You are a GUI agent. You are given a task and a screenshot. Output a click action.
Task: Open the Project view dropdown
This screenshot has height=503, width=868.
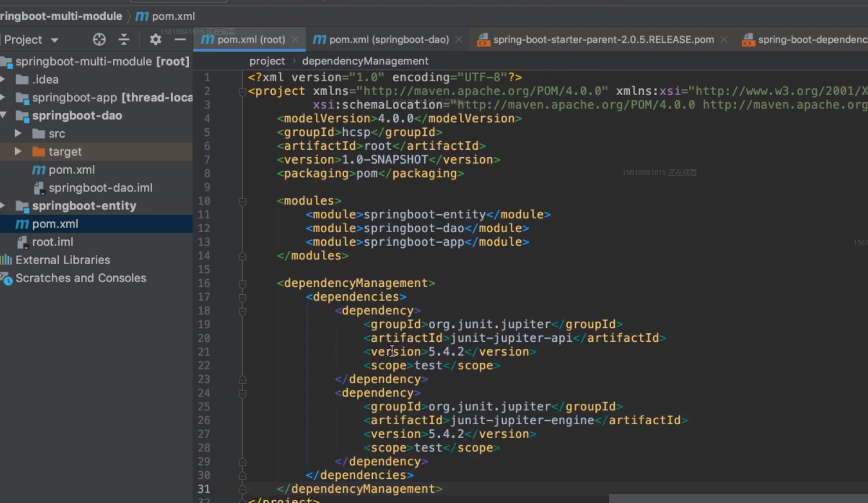[x=54, y=40]
